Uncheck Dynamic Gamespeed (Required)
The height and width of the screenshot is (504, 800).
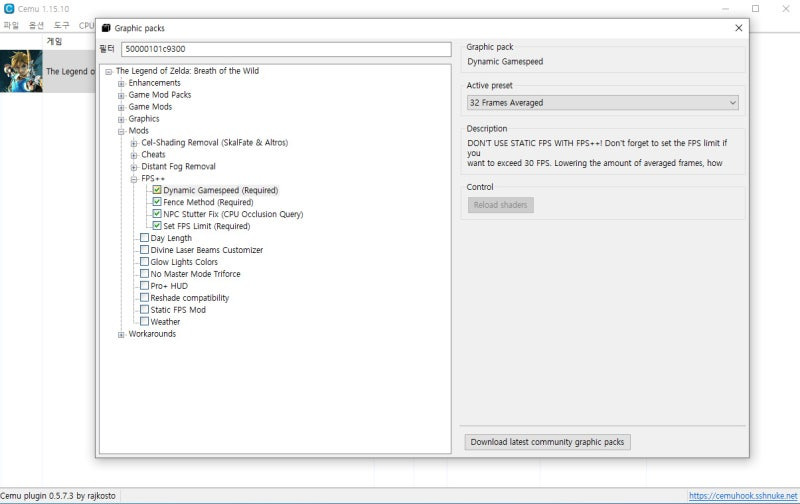coord(157,190)
